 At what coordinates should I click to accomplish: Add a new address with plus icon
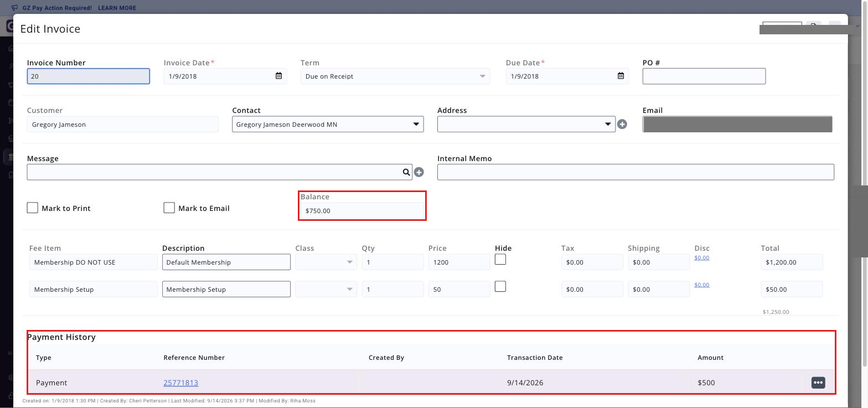[622, 125]
